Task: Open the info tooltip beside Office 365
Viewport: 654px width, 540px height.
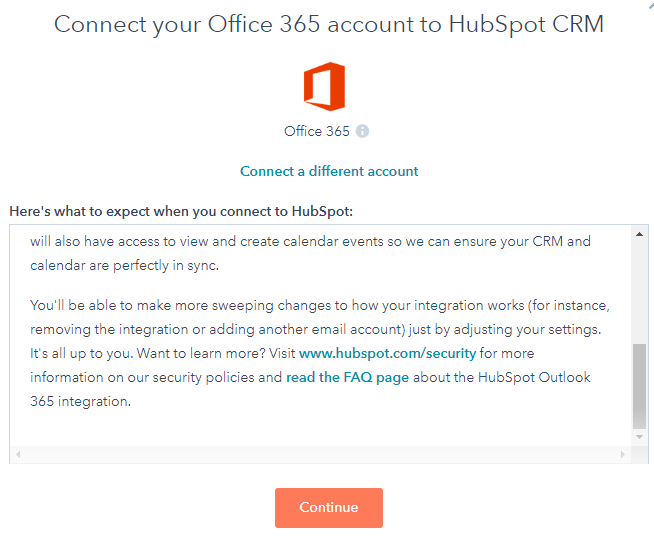Action: 362,131
